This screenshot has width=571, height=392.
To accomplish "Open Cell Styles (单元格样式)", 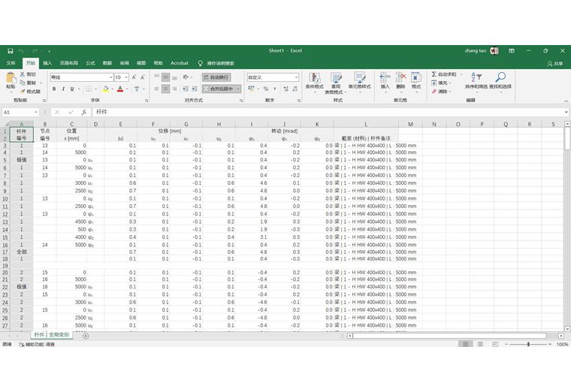I will [x=359, y=82].
